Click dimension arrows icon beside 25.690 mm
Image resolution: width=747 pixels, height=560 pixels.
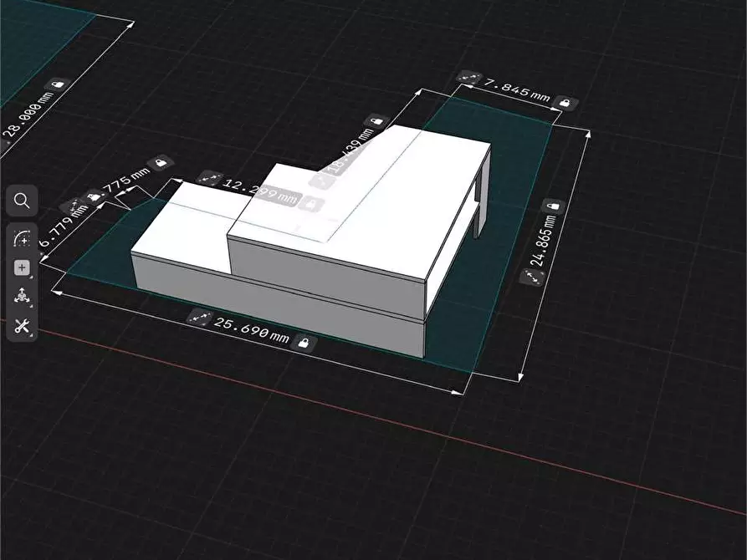coord(199,317)
